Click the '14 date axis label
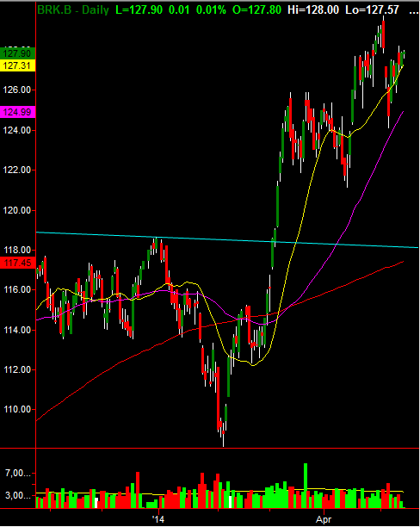This screenshot has height=527, width=420. tap(157, 519)
